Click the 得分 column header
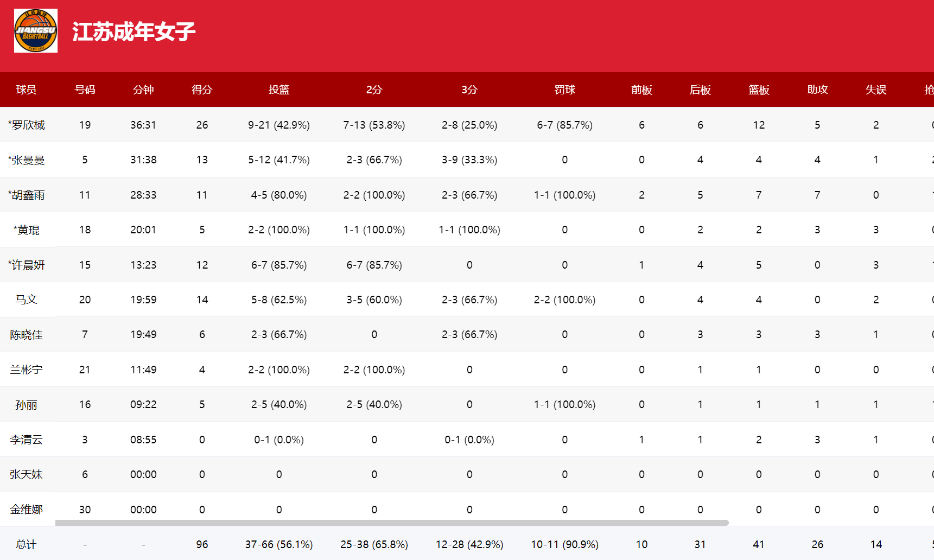 tap(202, 90)
